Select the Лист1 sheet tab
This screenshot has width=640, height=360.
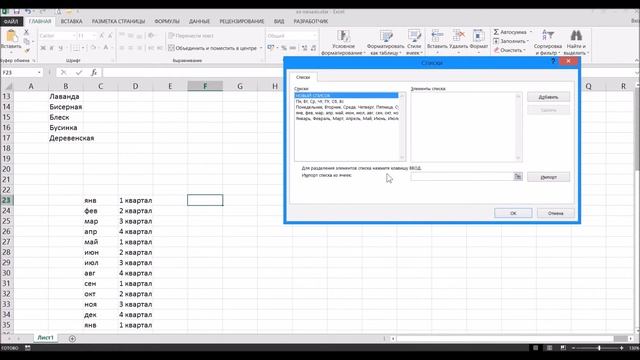tap(45, 338)
